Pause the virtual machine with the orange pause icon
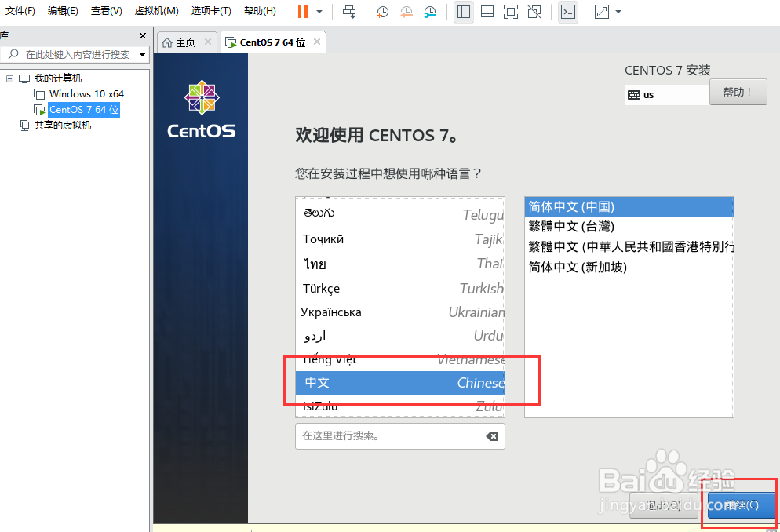Screen dimensions: 780x532 [302, 12]
